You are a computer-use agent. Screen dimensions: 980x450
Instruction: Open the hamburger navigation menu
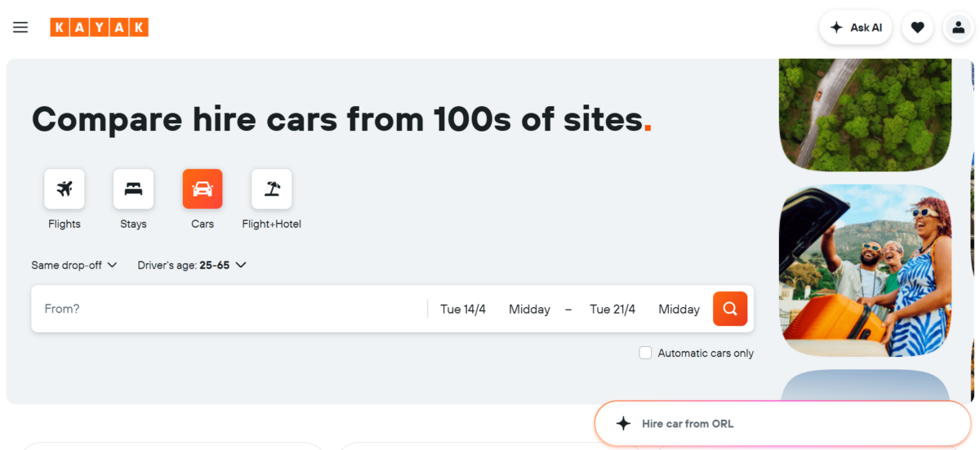20,28
